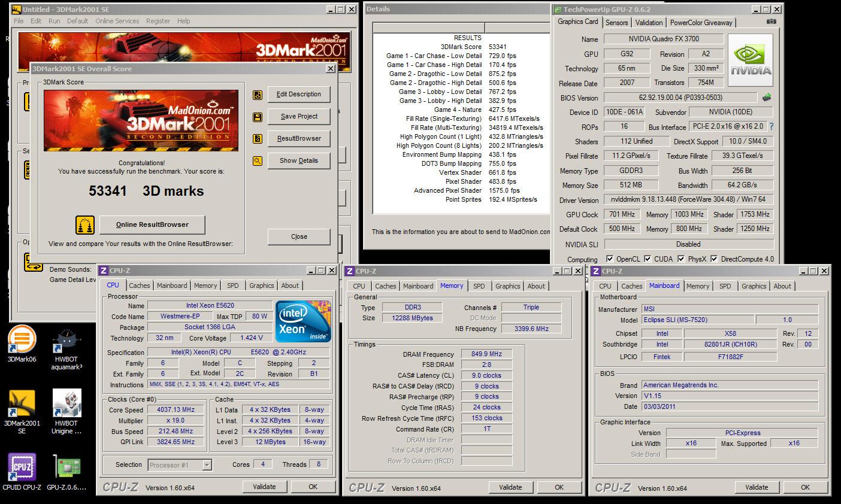Click the Edit Description icon
Viewport: 841px width, 504px height.
(x=258, y=95)
